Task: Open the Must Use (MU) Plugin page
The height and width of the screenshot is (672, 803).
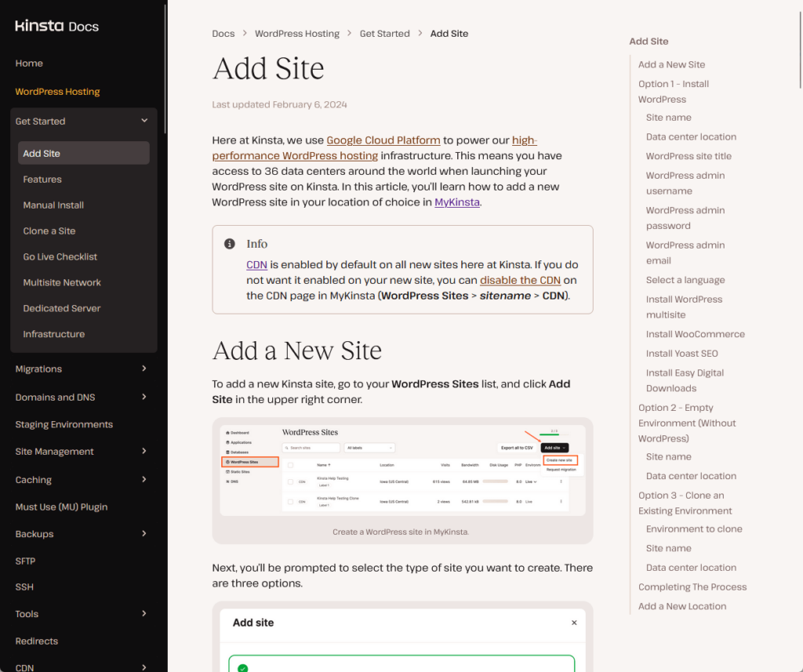Action: click(x=61, y=507)
